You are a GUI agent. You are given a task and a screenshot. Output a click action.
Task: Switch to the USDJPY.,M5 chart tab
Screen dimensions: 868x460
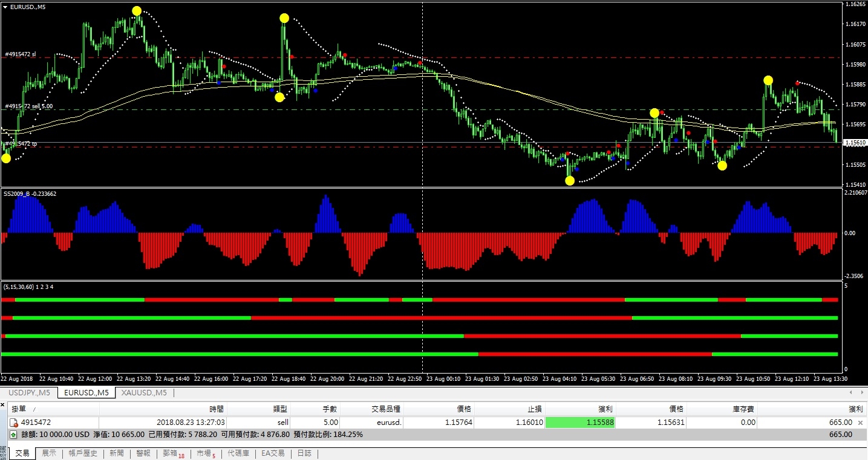pyautogui.click(x=29, y=393)
